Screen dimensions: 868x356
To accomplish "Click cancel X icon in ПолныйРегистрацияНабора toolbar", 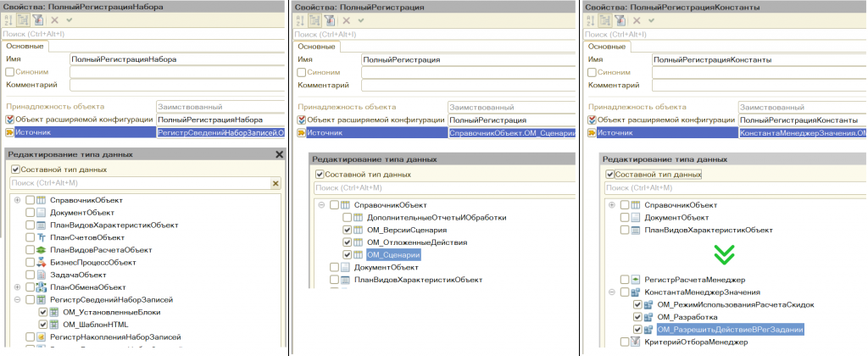I will point(54,20).
